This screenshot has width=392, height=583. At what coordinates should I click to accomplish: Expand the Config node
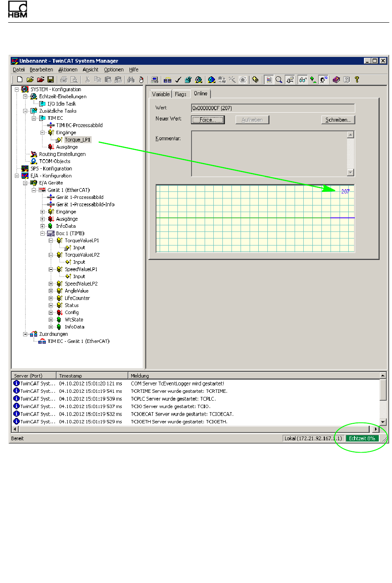[51, 313]
